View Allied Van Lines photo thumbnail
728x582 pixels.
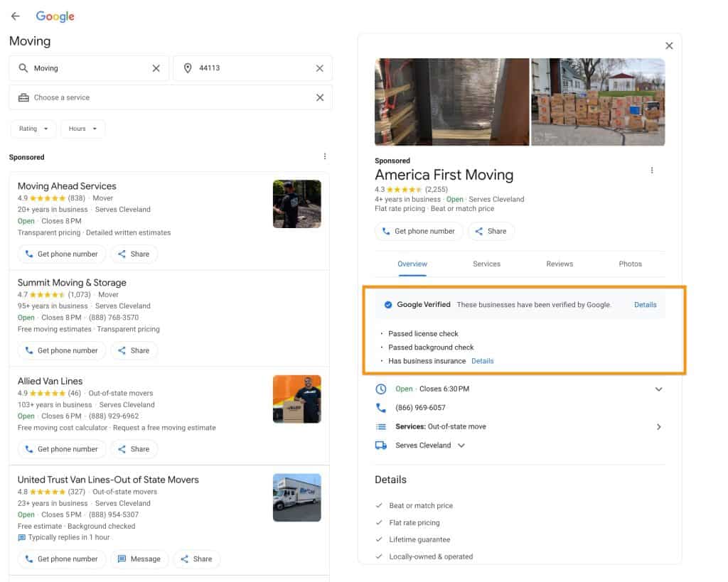(296, 399)
